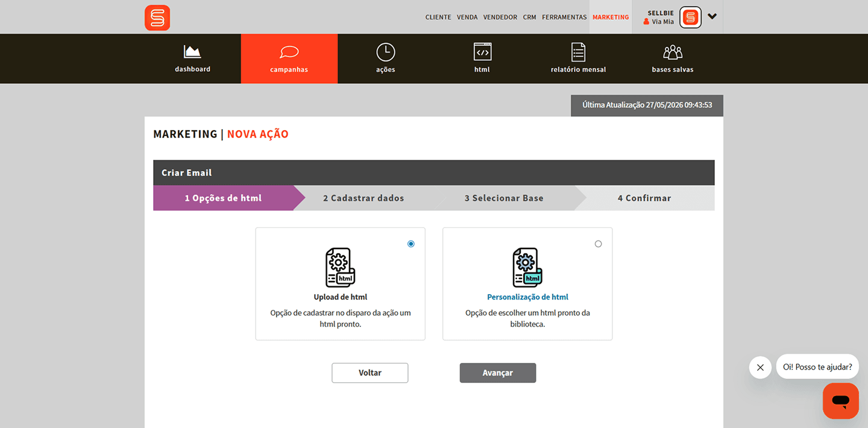Click the relatório mensal label

(579, 69)
